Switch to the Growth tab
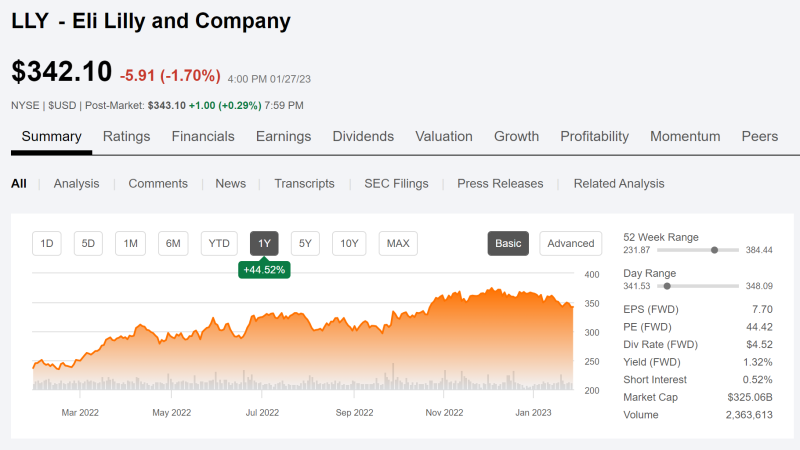Image resolution: width=800 pixels, height=450 pixels. point(516,137)
